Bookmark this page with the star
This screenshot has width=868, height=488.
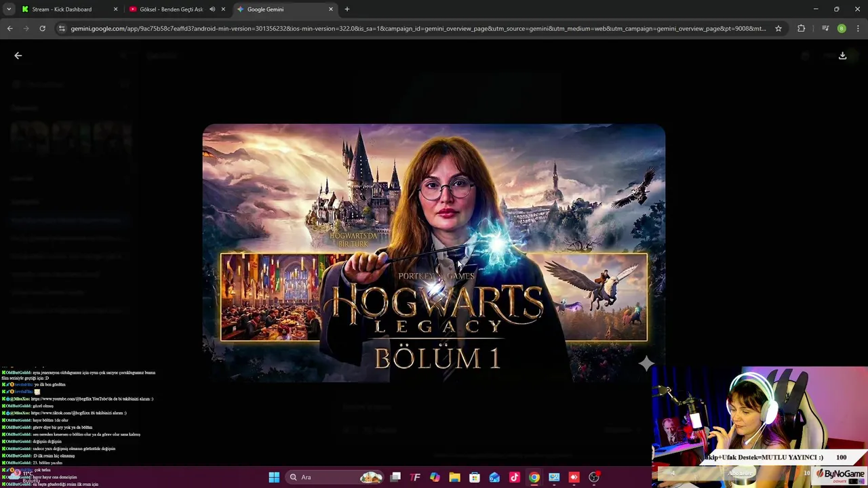point(778,28)
